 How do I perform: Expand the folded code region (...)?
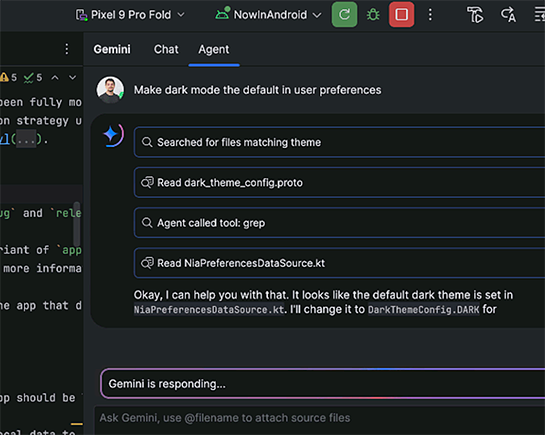[x=26, y=139]
